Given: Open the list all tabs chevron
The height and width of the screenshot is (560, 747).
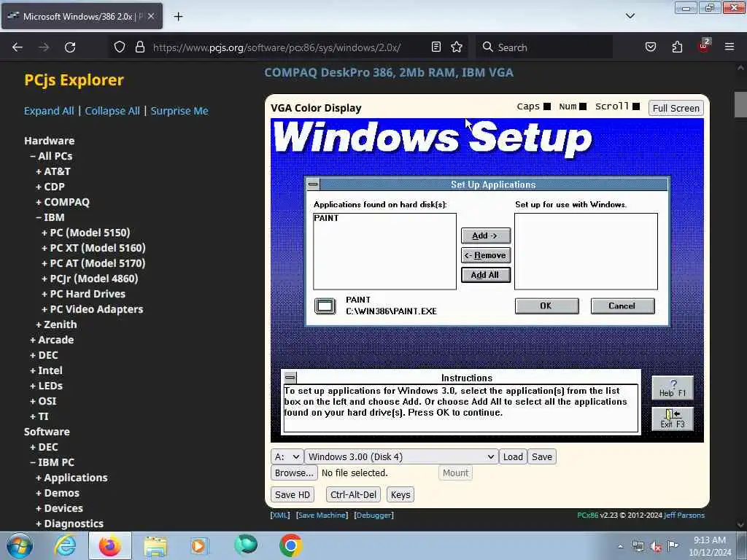Looking at the screenshot, I should pyautogui.click(x=630, y=16).
